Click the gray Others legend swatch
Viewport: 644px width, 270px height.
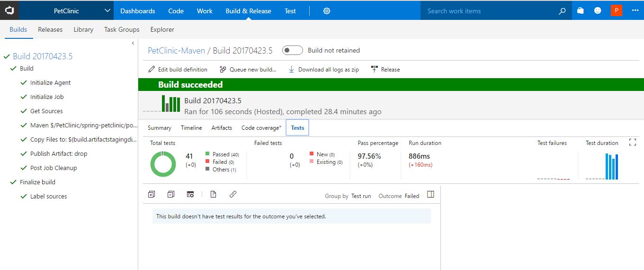(207, 169)
